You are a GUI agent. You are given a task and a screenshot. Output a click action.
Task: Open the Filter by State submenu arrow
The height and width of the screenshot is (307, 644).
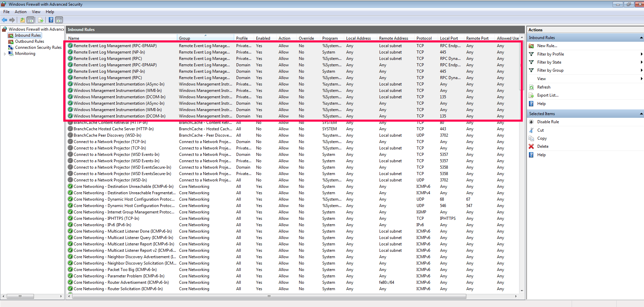tap(641, 62)
